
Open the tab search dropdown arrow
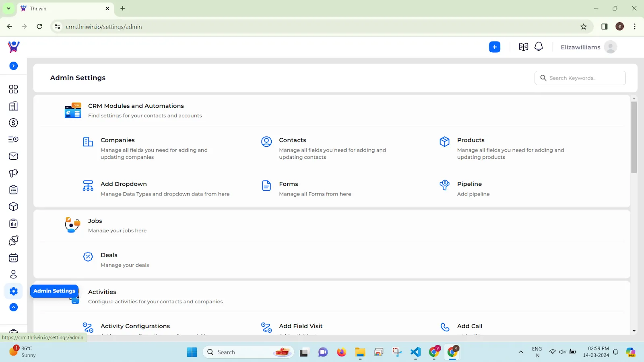point(8,8)
